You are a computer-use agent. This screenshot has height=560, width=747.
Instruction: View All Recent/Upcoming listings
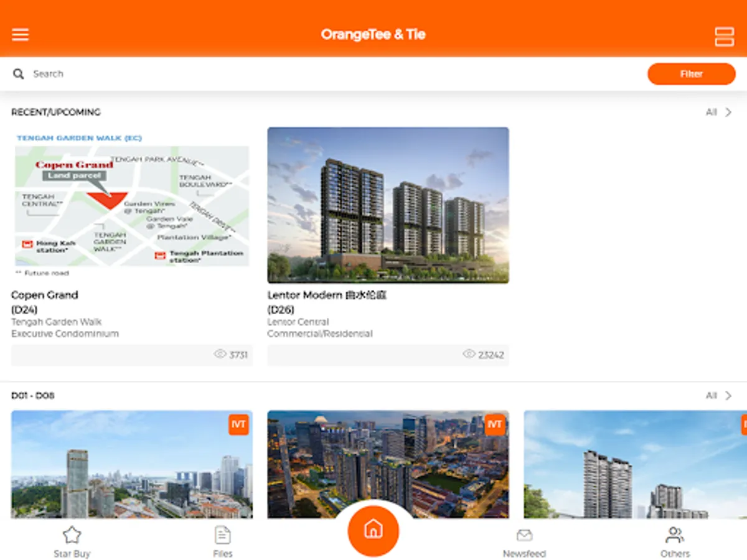click(712, 112)
